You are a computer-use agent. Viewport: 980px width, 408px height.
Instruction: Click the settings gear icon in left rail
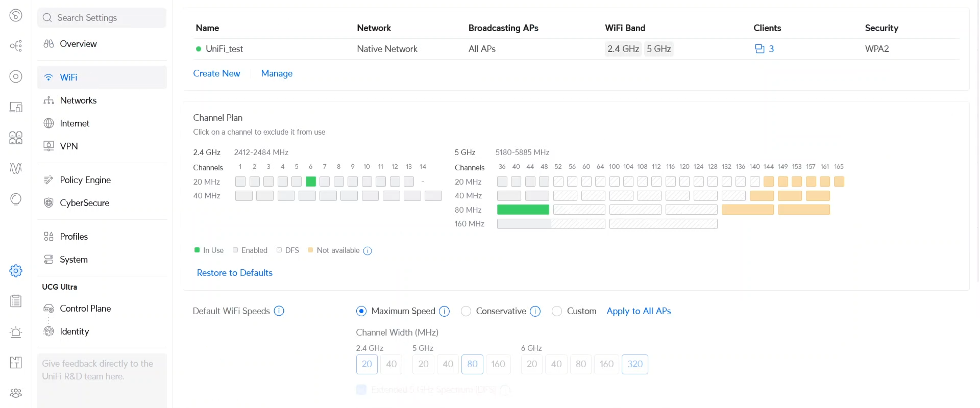[16, 271]
